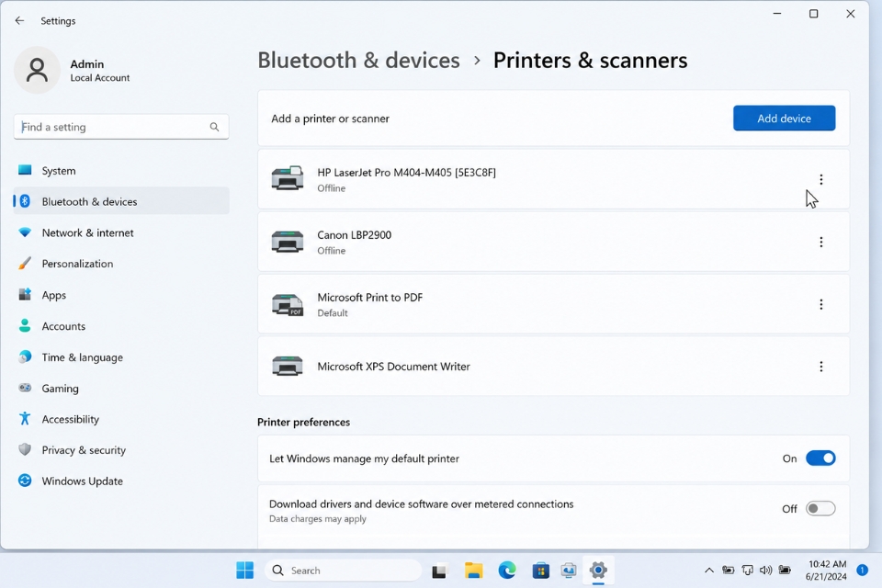Click the HP LaserJet Pro printer icon

point(288,179)
